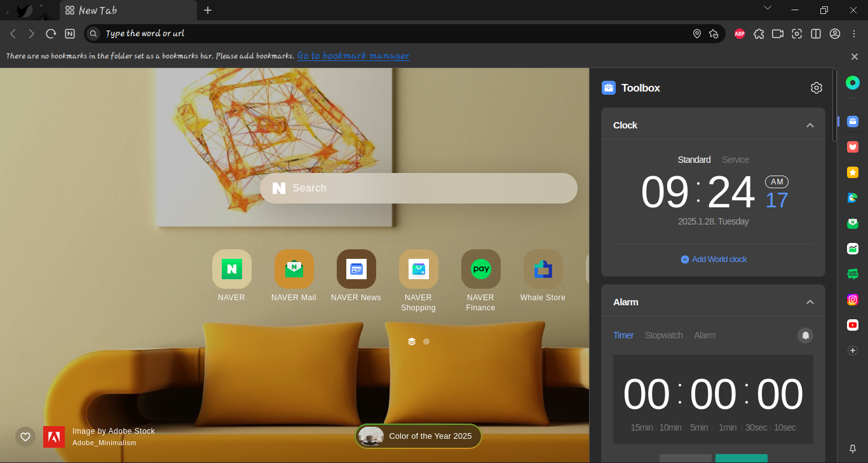Open the Pocket sidebar icon
The height and width of the screenshot is (463, 868).
click(853, 147)
